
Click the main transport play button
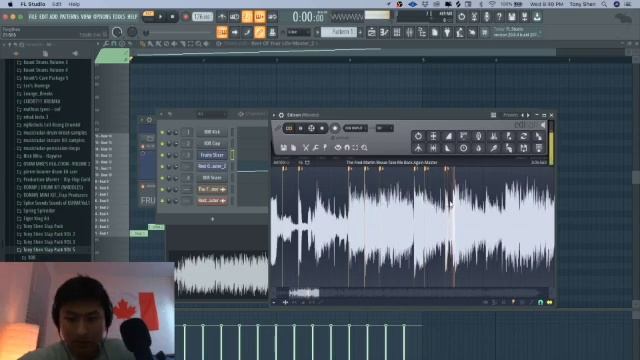click(160, 17)
